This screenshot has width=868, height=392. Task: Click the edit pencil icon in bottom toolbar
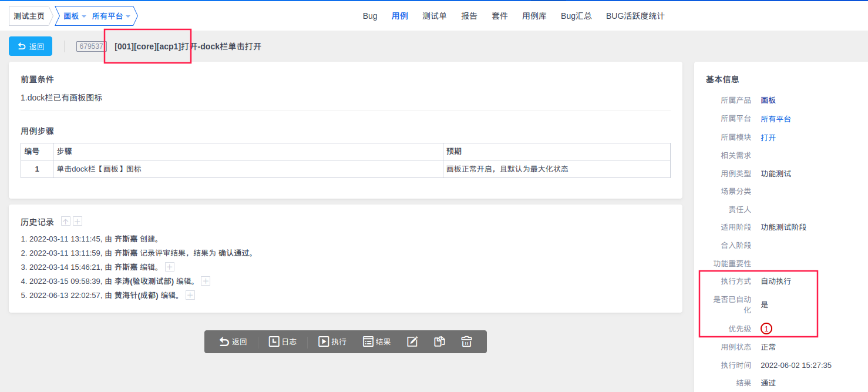coord(412,341)
